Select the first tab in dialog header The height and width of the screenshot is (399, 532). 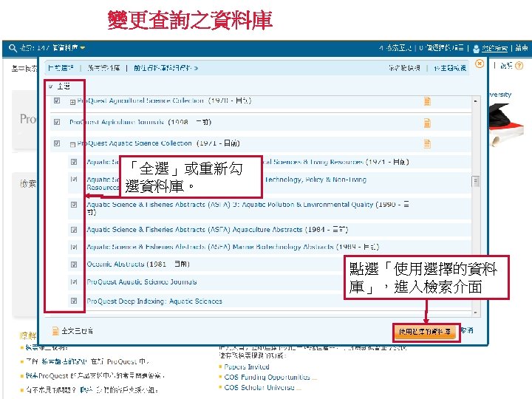pyautogui.click(x=61, y=68)
